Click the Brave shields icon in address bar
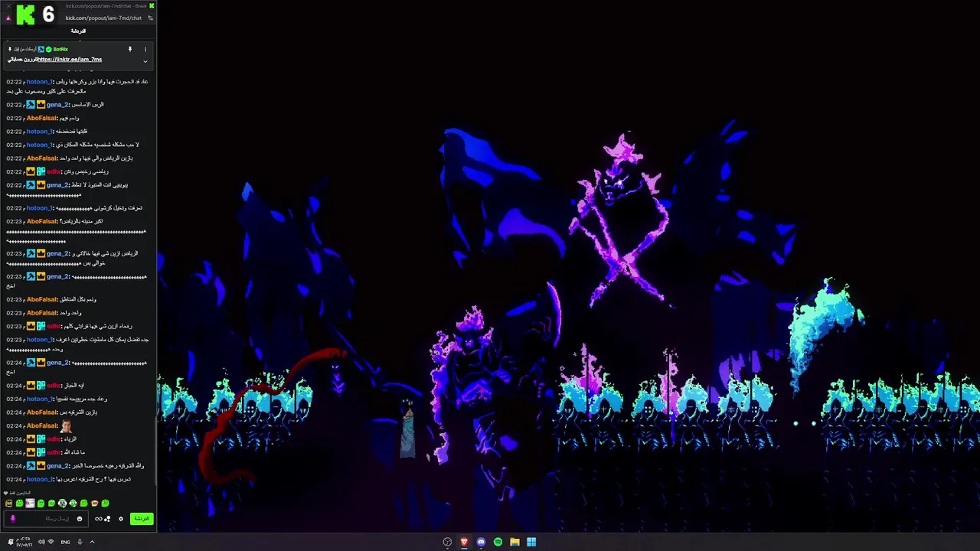This screenshot has width=980, height=551. pos(8,18)
